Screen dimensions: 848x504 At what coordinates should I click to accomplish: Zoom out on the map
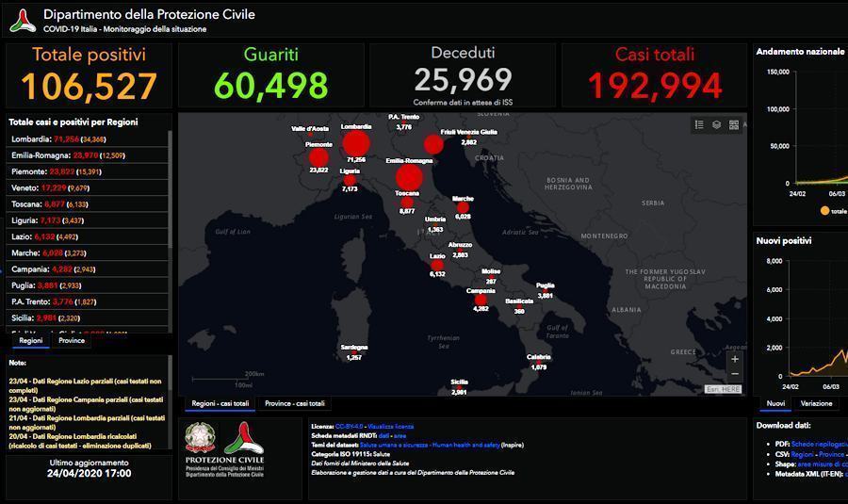735,375
